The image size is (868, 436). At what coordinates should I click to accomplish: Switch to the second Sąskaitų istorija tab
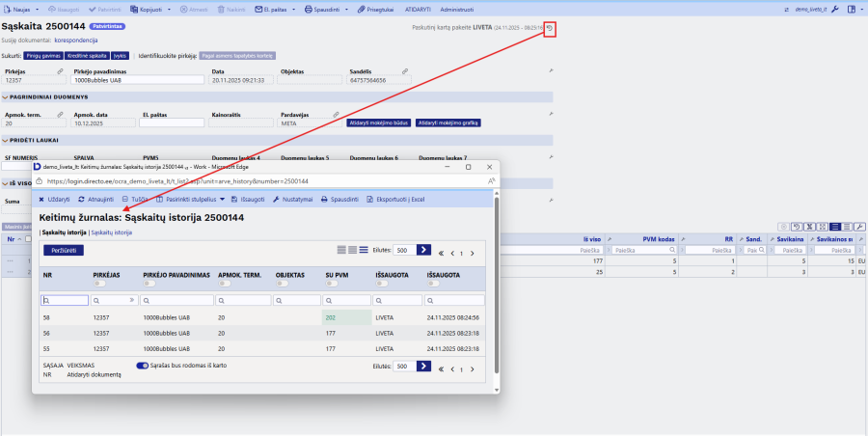[111, 232]
